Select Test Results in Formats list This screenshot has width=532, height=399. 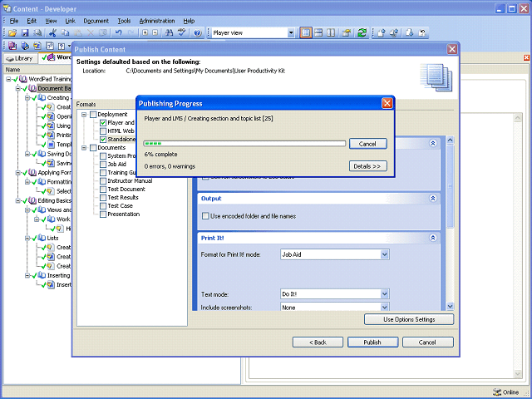pyautogui.click(x=123, y=198)
